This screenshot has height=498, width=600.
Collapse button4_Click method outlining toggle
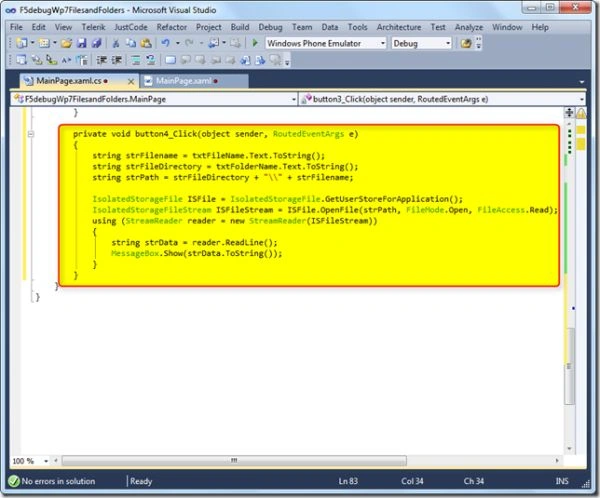pyautogui.click(x=31, y=134)
